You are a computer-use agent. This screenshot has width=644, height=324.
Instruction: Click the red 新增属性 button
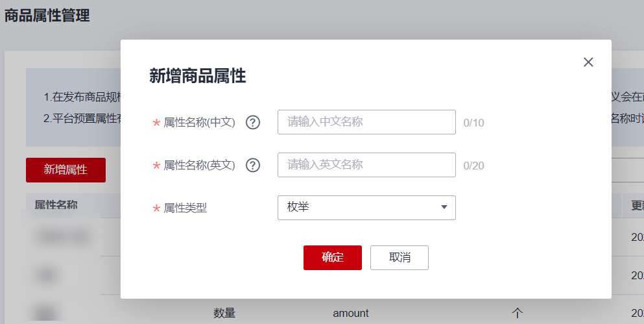point(66,170)
